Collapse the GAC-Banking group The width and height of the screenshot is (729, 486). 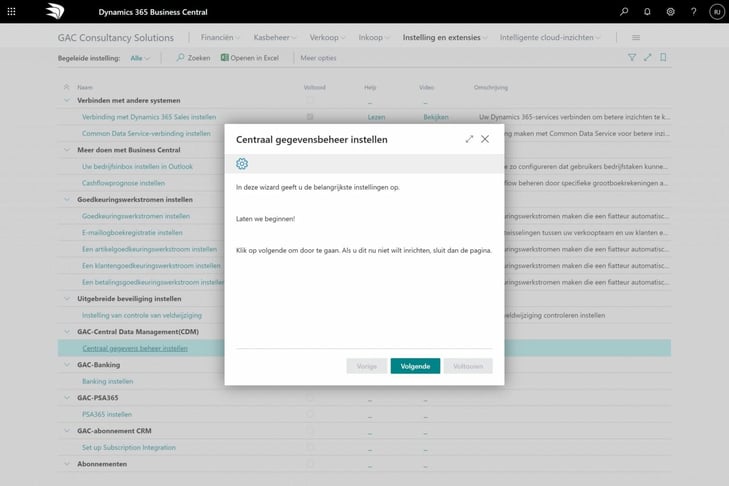tap(66, 365)
